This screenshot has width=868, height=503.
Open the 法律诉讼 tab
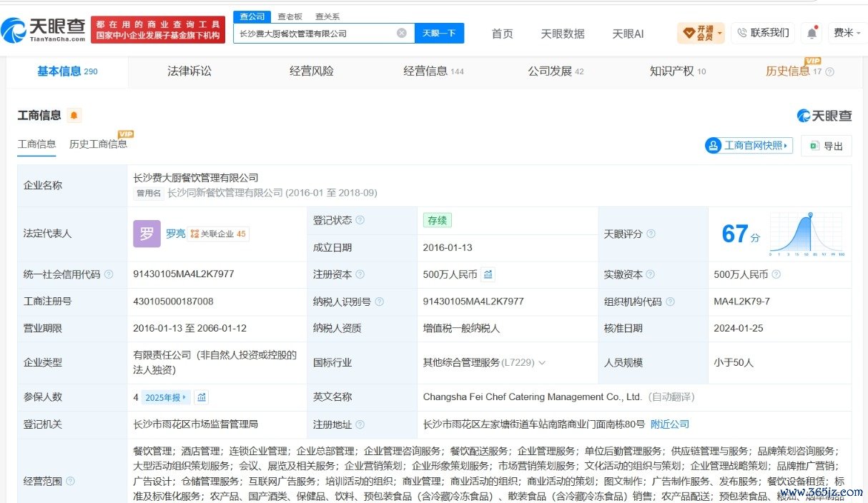pos(189,71)
